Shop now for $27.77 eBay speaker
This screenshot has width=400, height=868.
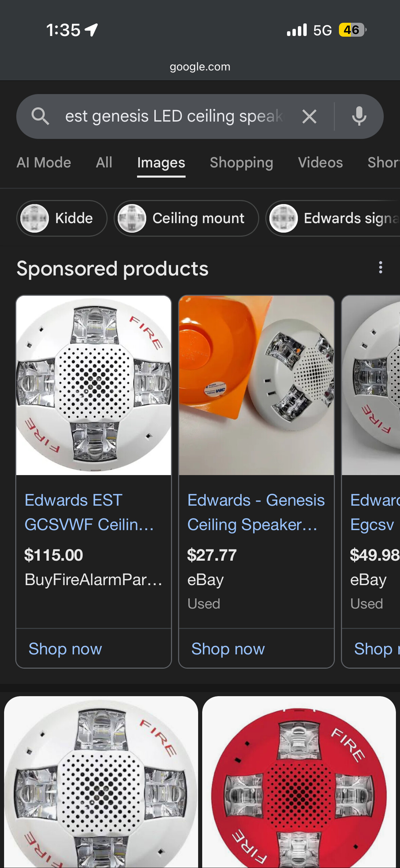point(228,649)
